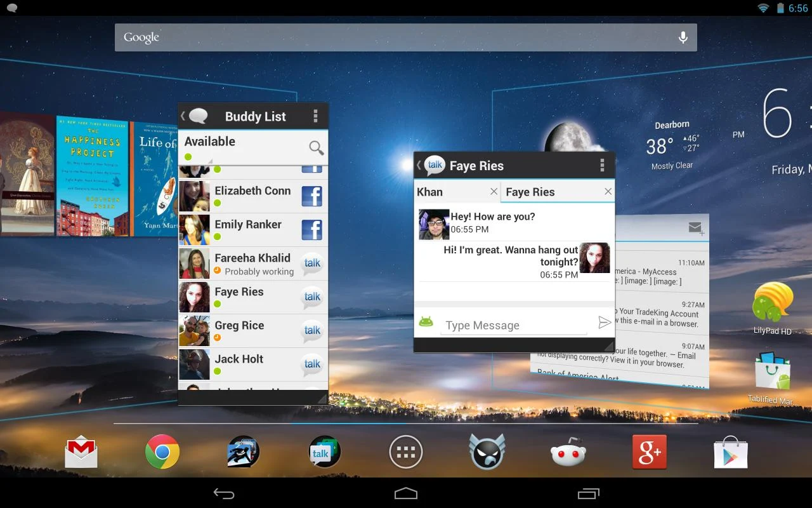Click the Great Expectations book cover
Screen dimensions: 812x508
tap(27, 174)
